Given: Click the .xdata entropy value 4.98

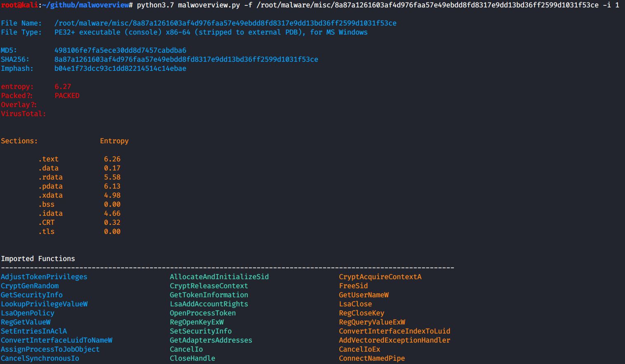Looking at the screenshot, I should coord(112,195).
